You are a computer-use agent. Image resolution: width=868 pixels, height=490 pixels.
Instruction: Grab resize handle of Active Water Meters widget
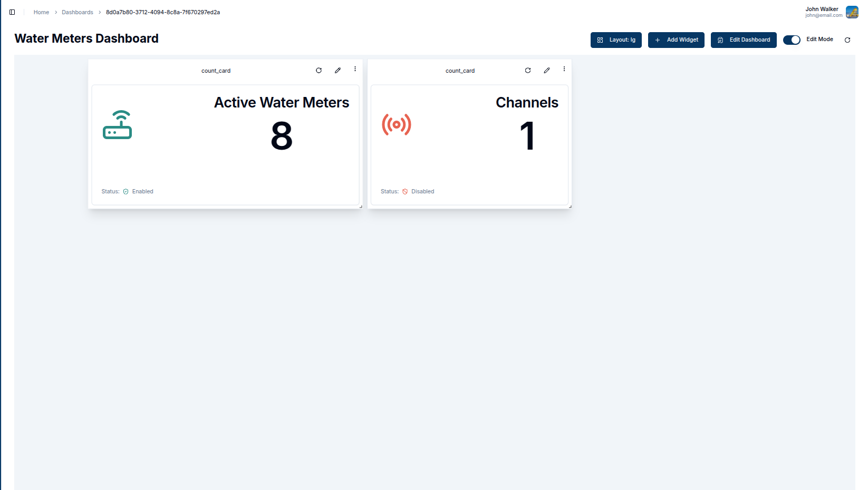pos(361,207)
